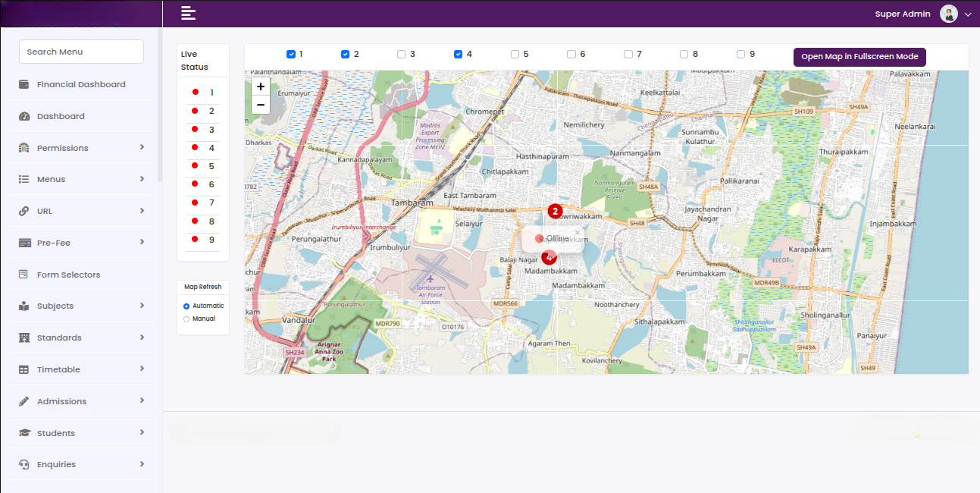This screenshot has width=980, height=493.
Task: Zoom out the map with minus button
Action: (261, 105)
